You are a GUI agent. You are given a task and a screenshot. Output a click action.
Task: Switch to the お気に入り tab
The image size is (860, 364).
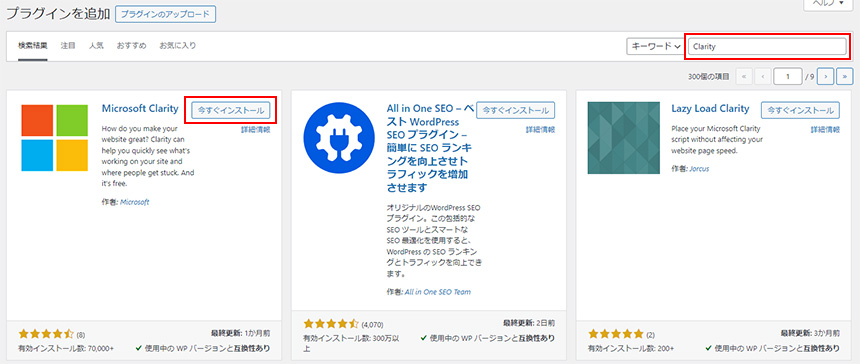click(178, 46)
